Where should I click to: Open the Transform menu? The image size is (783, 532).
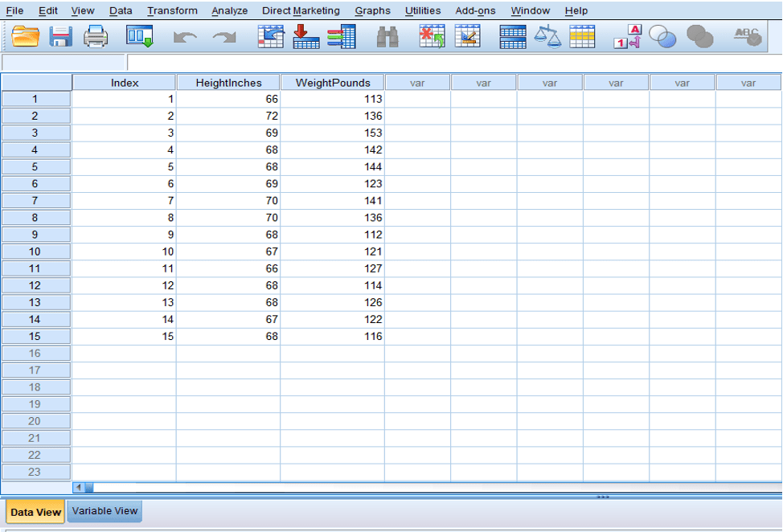(x=171, y=10)
